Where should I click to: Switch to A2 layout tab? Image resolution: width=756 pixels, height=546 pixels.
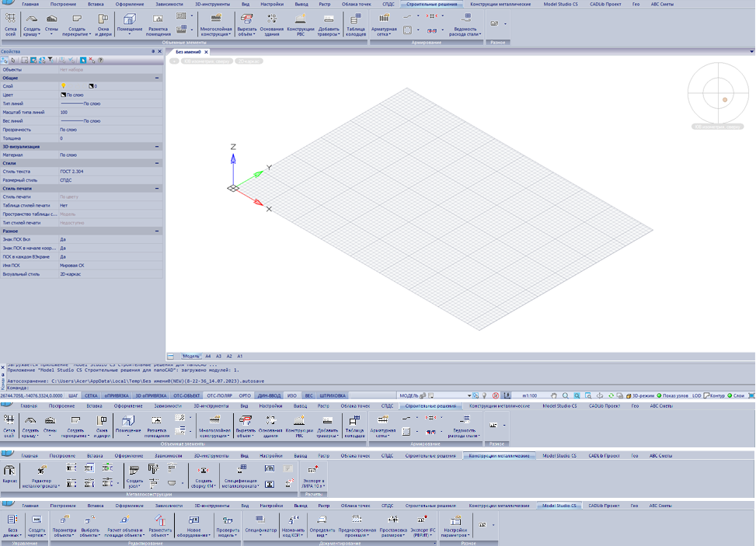point(229,356)
